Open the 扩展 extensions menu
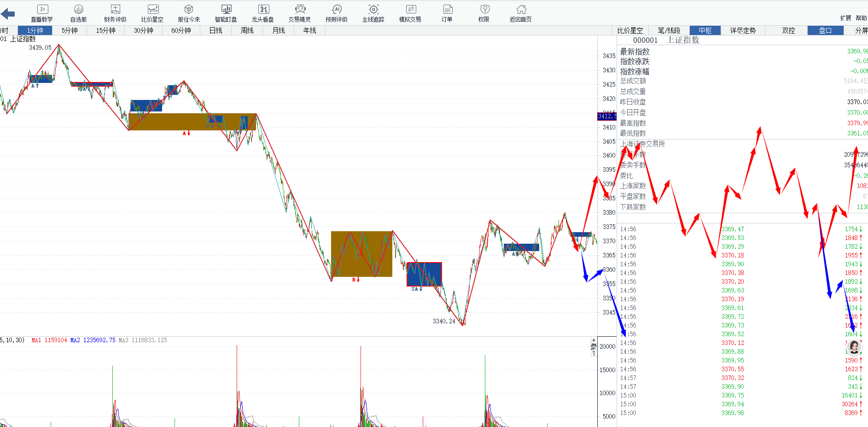 [845, 18]
